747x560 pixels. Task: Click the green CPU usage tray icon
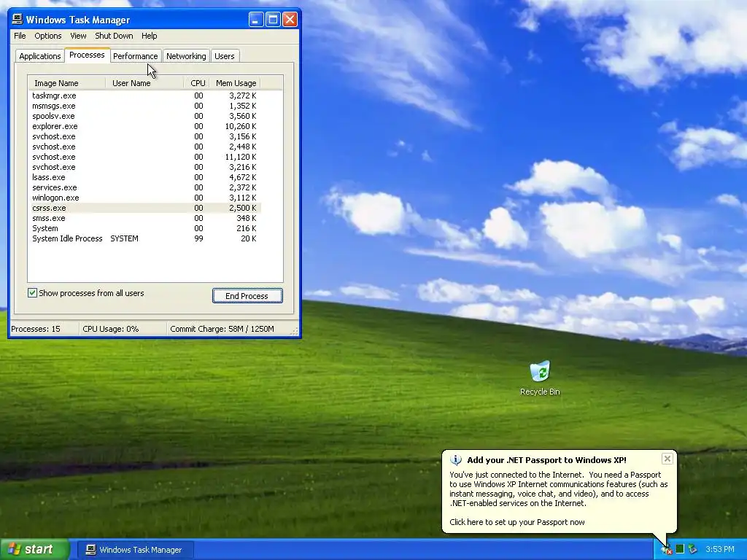pos(680,550)
